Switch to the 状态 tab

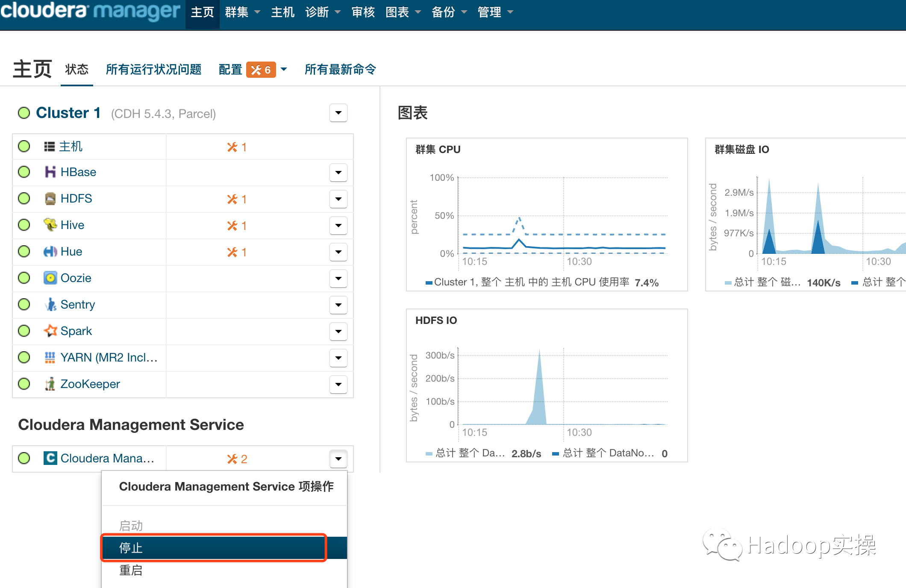77,69
